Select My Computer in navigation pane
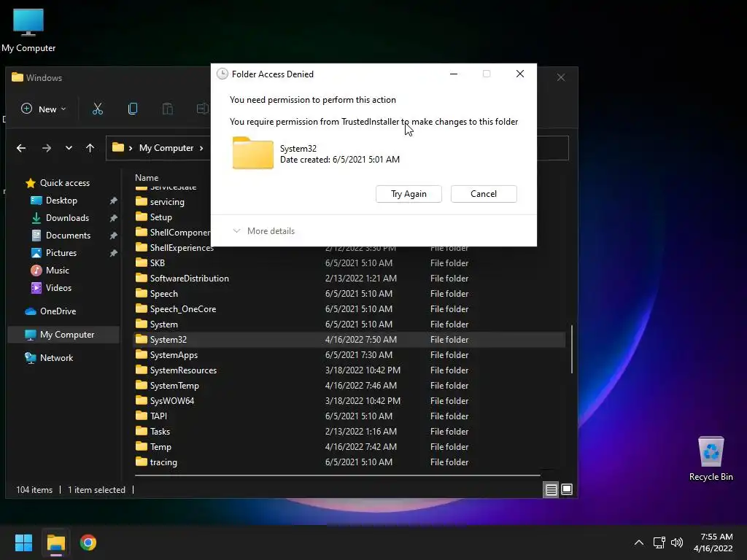The height and width of the screenshot is (560, 747). pos(64,335)
